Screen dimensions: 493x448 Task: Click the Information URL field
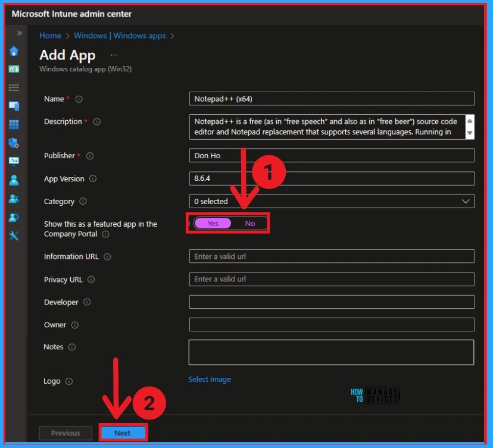[x=332, y=256]
